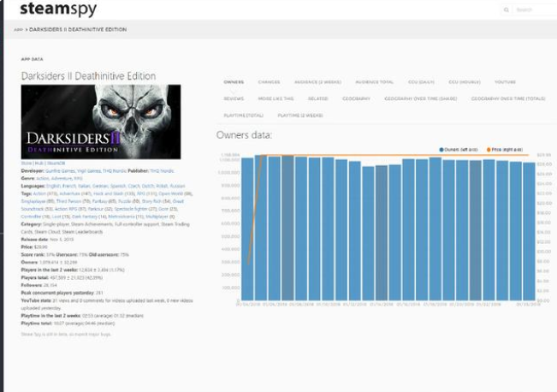The height and width of the screenshot is (392, 557).
Task: Click the steamspy logo
Action: click(x=58, y=9)
